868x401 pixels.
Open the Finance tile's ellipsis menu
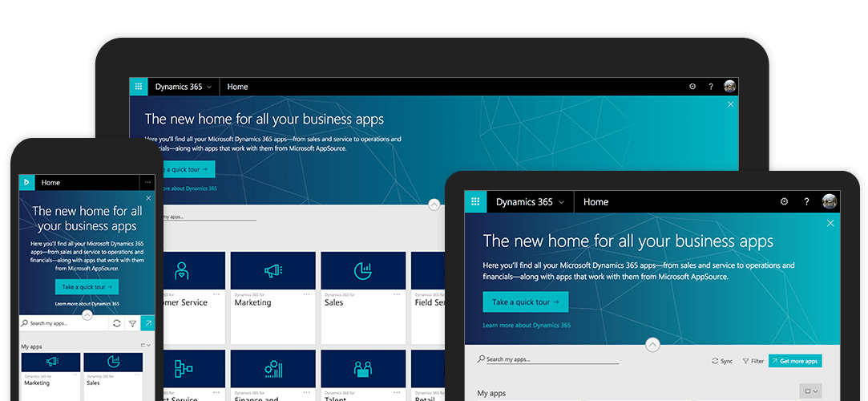(307, 391)
